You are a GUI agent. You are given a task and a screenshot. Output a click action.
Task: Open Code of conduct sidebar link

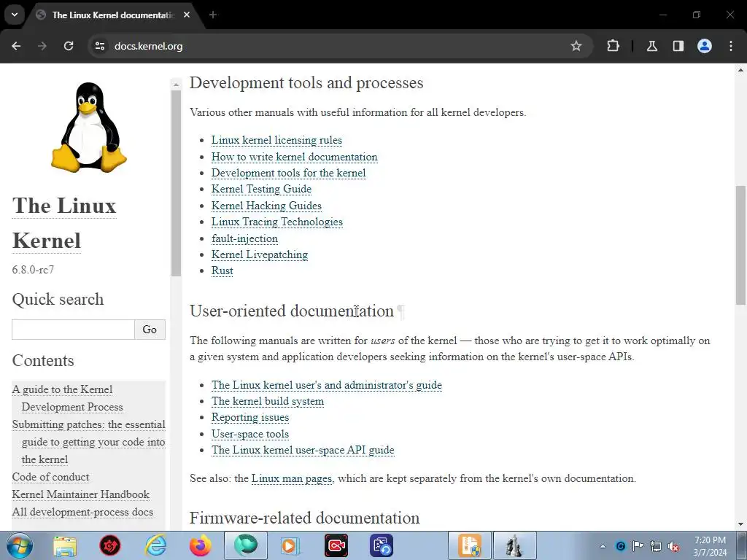[x=50, y=477]
